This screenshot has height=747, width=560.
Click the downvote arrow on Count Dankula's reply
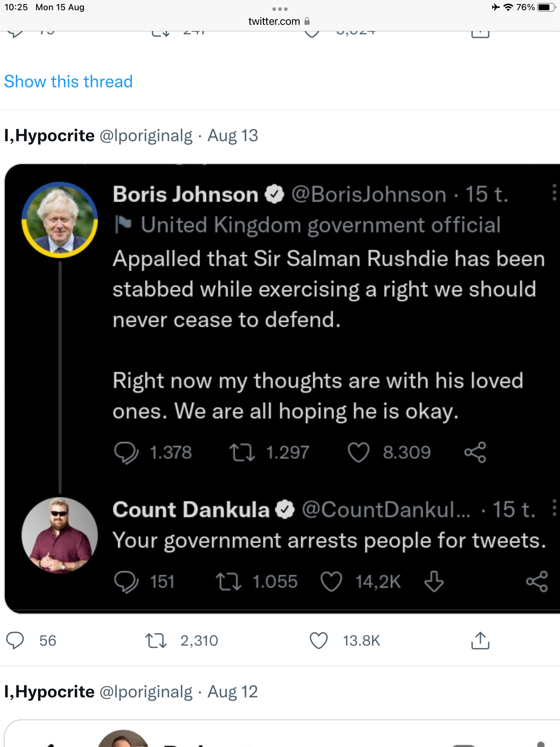[x=434, y=581]
